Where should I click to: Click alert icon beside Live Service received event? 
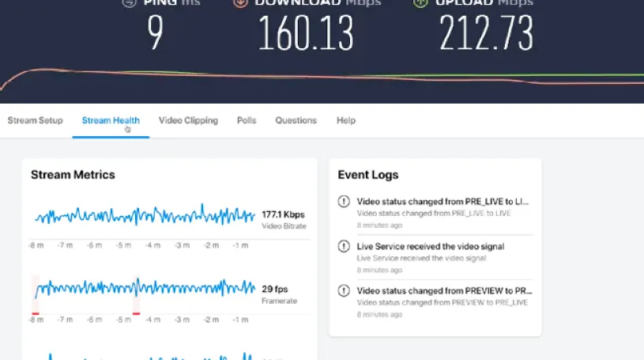pyautogui.click(x=344, y=247)
